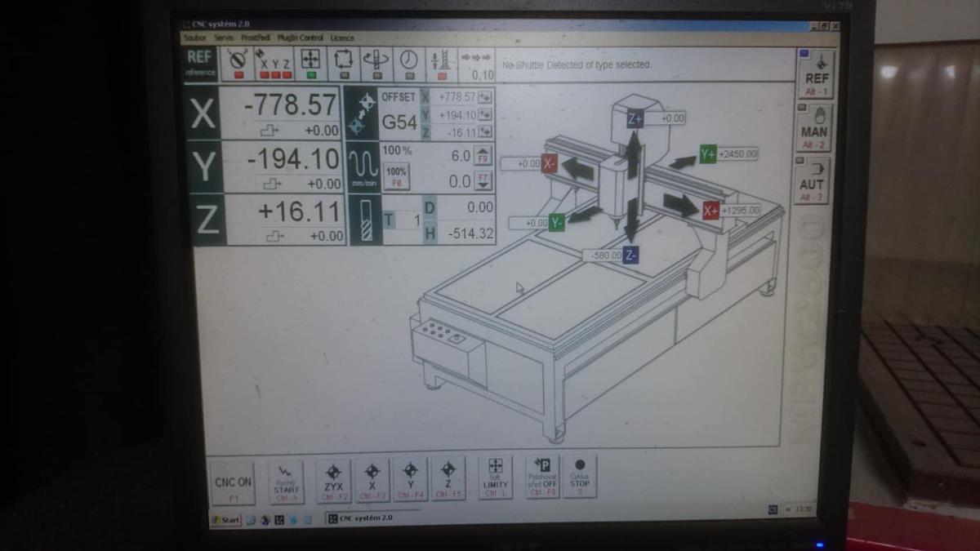The image size is (980, 551).
Task: Click the Y position value -194.10
Action: (x=292, y=158)
